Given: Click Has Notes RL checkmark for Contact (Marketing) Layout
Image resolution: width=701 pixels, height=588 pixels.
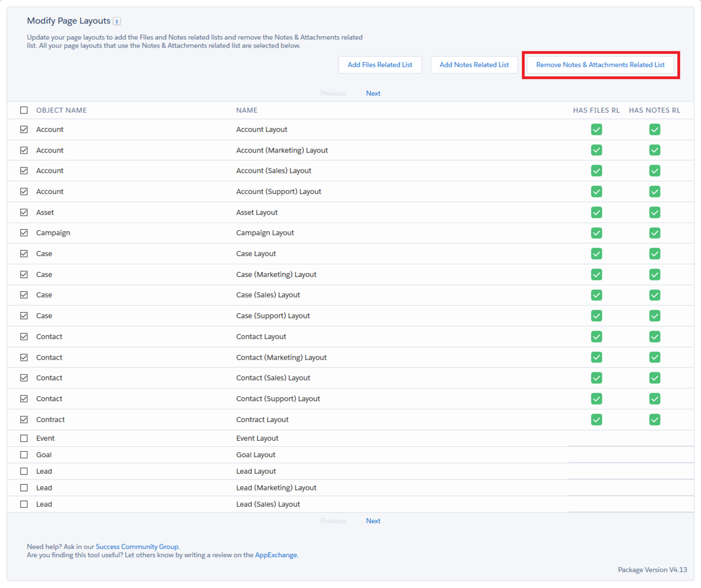Looking at the screenshot, I should tap(655, 357).
